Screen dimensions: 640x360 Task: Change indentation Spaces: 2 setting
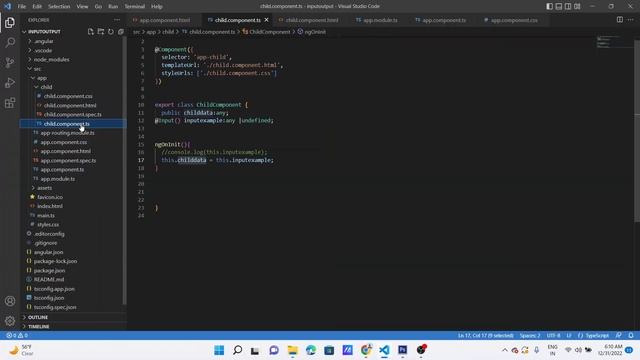click(x=530, y=335)
